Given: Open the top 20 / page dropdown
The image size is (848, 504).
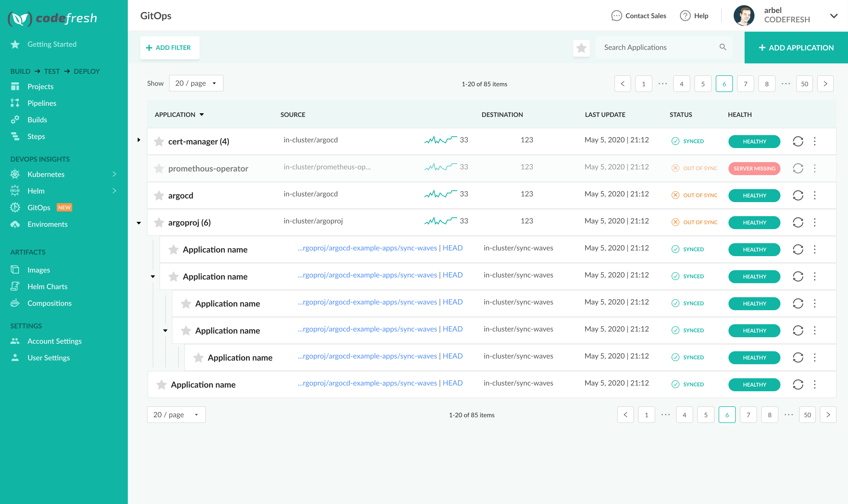Looking at the screenshot, I should [x=196, y=83].
